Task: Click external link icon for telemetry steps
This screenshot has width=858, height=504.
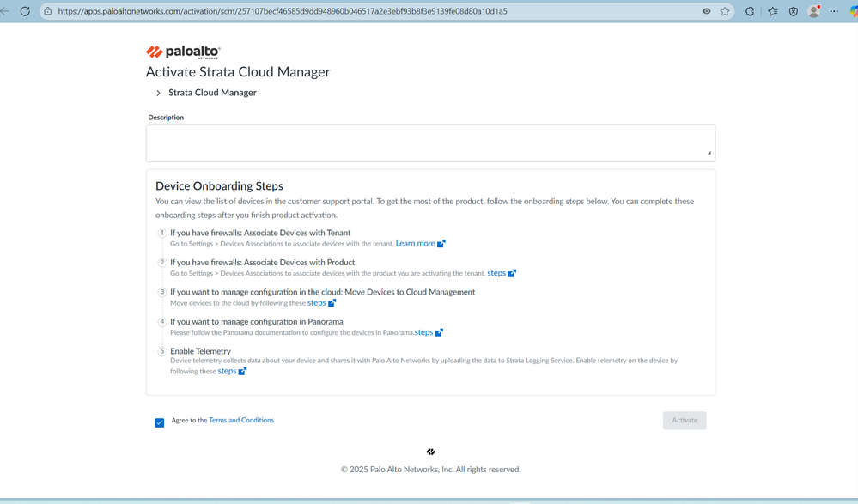Action: tap(242, 371)
